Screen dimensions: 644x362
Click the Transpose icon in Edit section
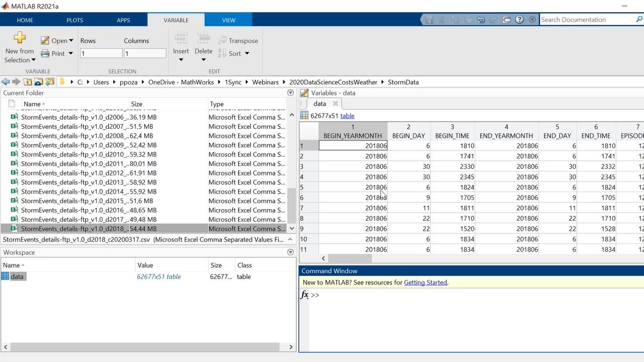coord(222,41)
